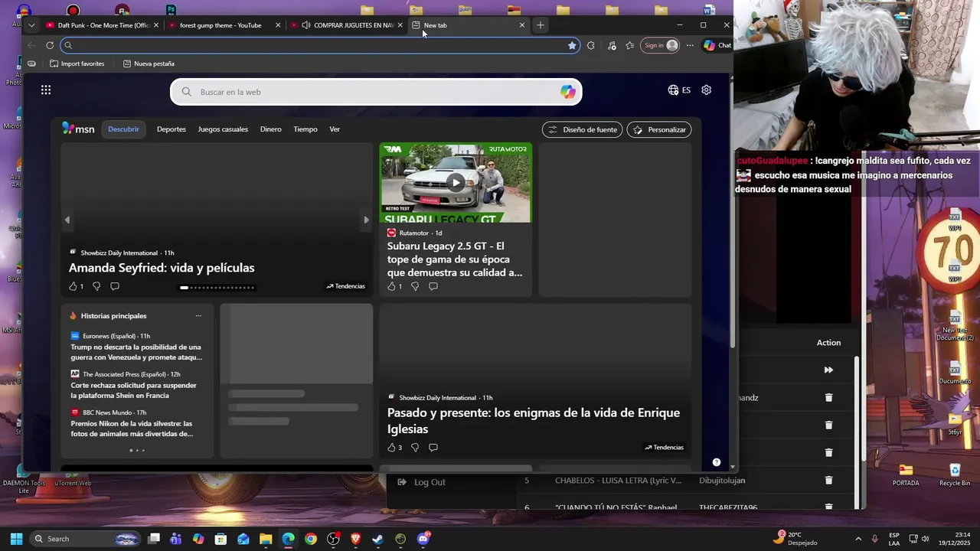The width and height of the screenshot is (980, 551).
Task: Open comments on the Subaru Legacy article
Action: pyautogui.click(x=433, y=286)
